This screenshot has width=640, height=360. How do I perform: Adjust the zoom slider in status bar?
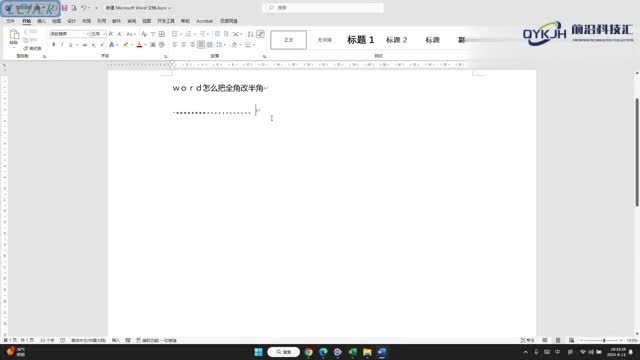point(603,340)
